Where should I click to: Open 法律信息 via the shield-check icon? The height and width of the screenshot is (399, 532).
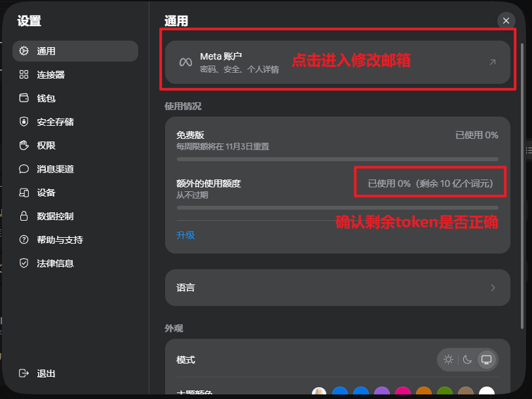[24, 263]
